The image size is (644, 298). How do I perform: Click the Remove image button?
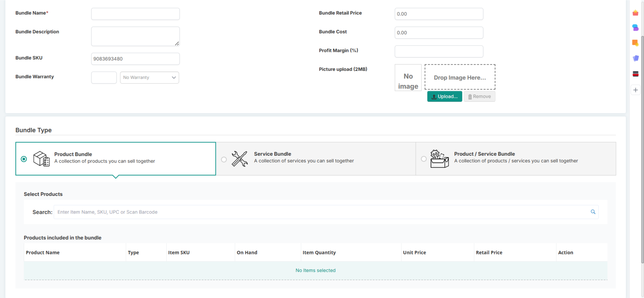pos(480,96)
